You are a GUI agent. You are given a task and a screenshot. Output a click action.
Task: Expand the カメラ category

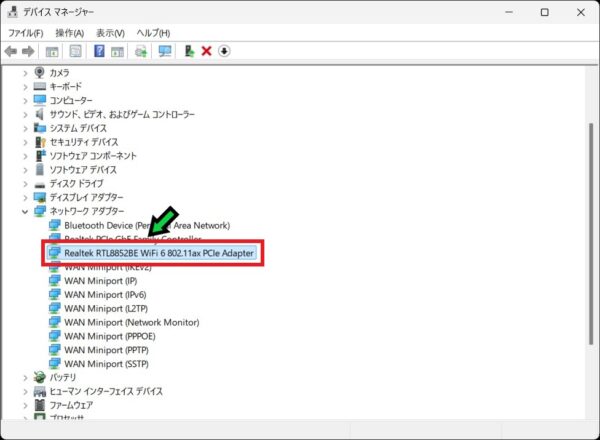[x=25, y=73]
